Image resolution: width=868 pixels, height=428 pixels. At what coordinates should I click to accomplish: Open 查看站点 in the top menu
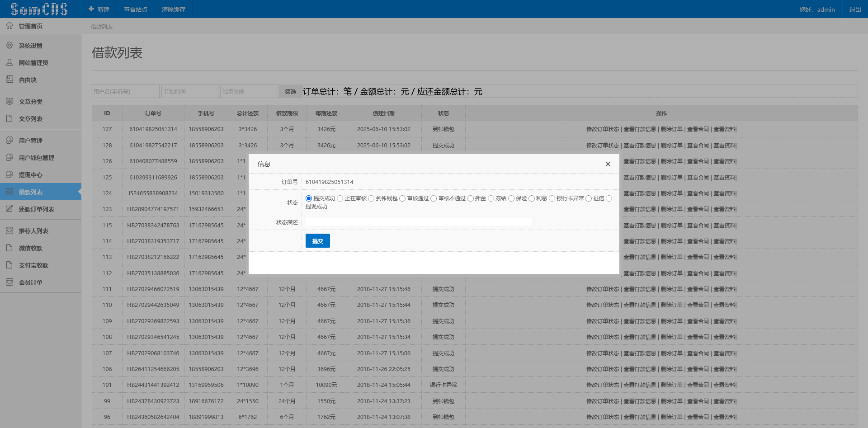point(136,9)
